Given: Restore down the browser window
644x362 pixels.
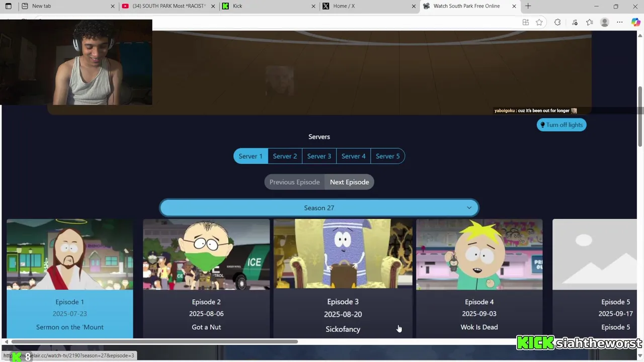Looking at the screenshot, I should pos(616,6).
